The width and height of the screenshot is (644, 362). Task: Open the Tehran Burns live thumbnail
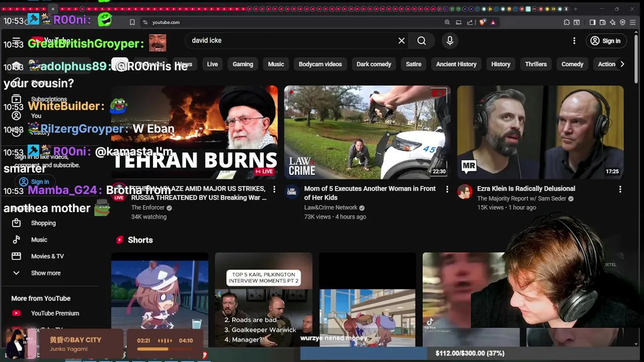tap(194, 132)
